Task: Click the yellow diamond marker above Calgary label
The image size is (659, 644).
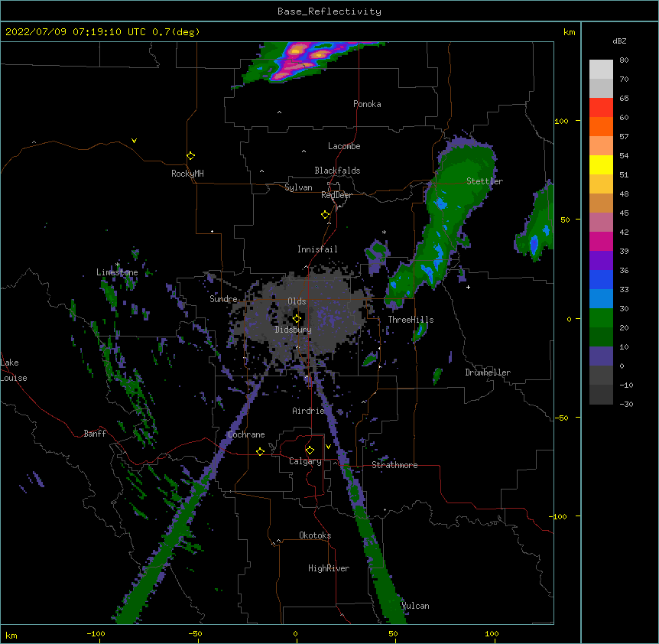Action: coord(310,450)
